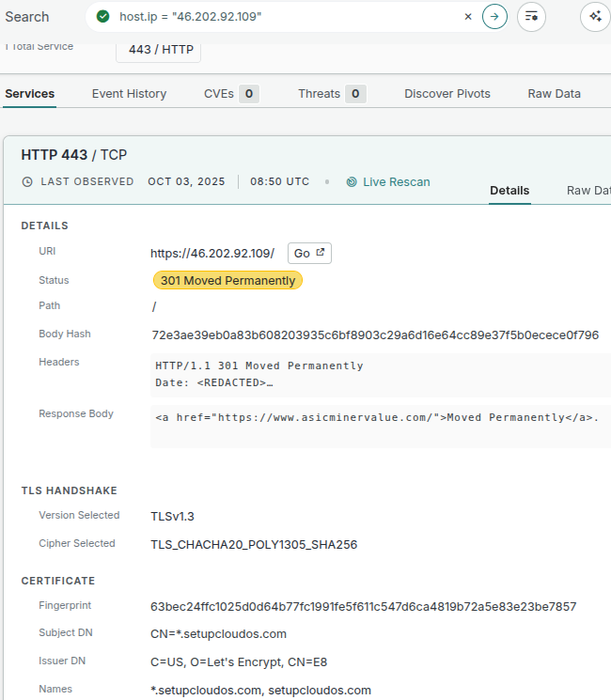The width and height of the screenshot is (611, 700).
Task: Open the URI with the Go button
Action: tap(309, 253)
